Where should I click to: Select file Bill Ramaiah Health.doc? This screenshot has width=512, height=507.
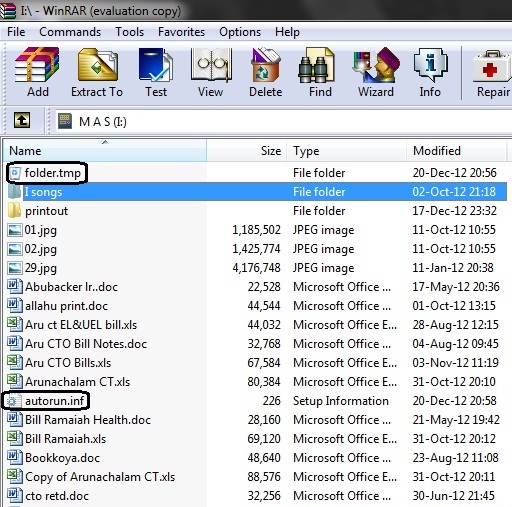point(88,420)
